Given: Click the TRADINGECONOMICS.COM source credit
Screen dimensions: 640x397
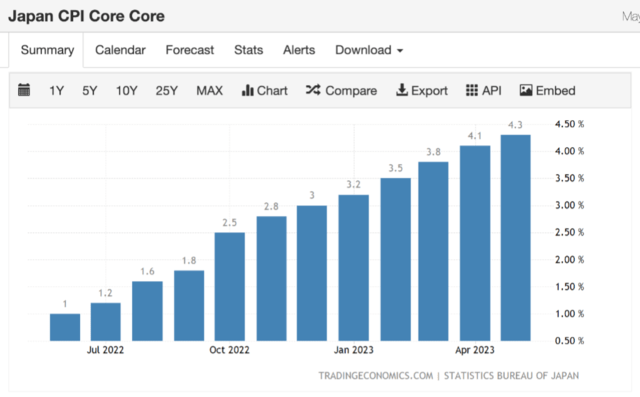Looking at the screenshot, I should tap(376, 376).
